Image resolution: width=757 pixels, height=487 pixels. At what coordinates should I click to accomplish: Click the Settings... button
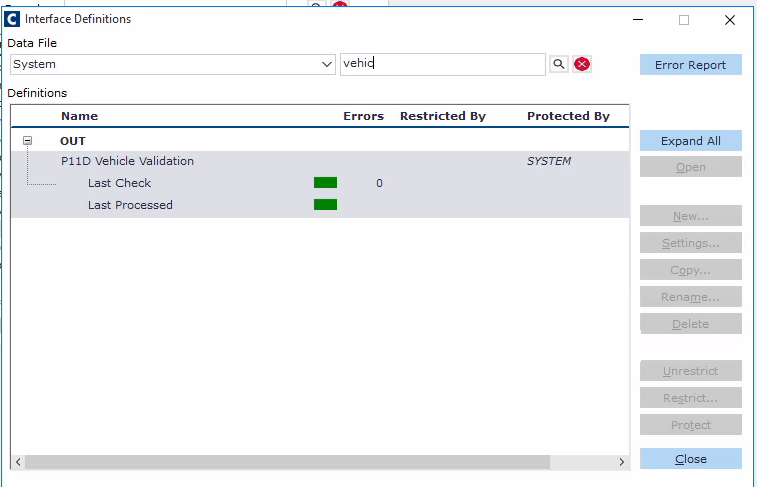tap(690, 243)
